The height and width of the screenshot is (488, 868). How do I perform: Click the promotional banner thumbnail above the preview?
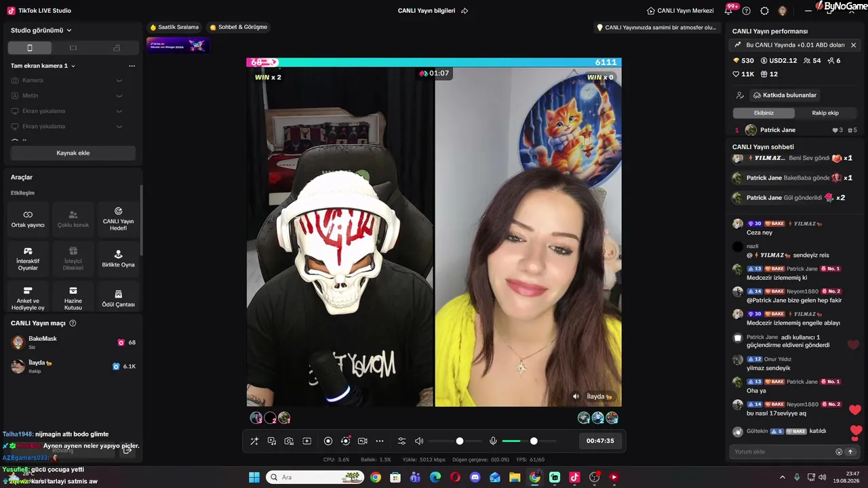178,45
